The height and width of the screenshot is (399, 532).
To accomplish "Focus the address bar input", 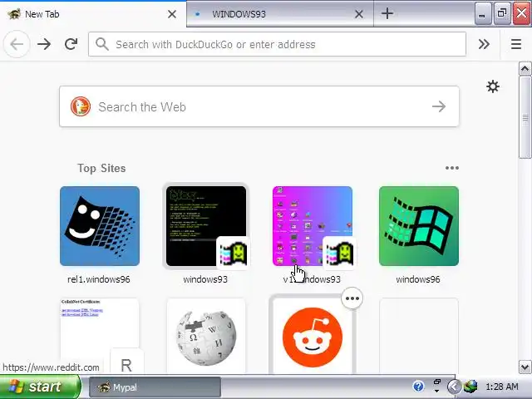I will [277, 44].
